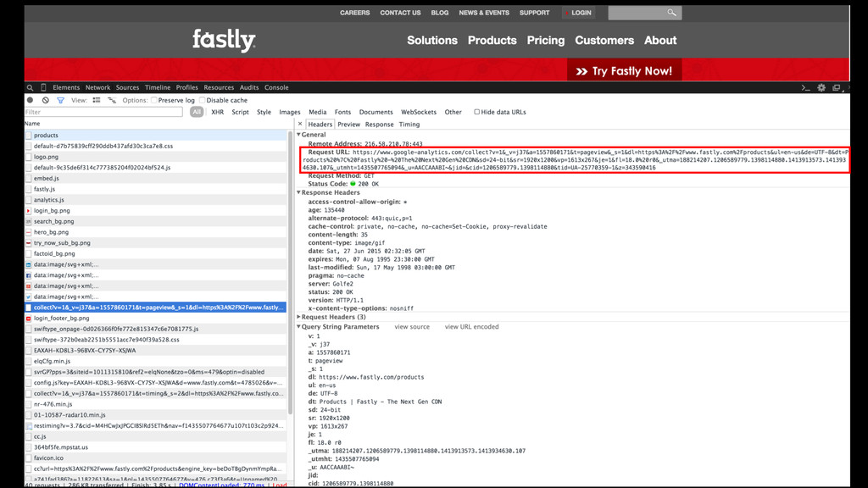The image size is (868, 488).
Task: Click the request list vertical scrollbar
Action: [x=290, y=271]
